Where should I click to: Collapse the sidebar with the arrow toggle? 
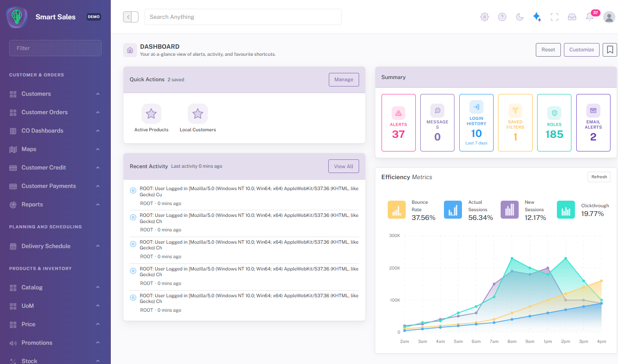pyautogui.click(x=131, y=17)
